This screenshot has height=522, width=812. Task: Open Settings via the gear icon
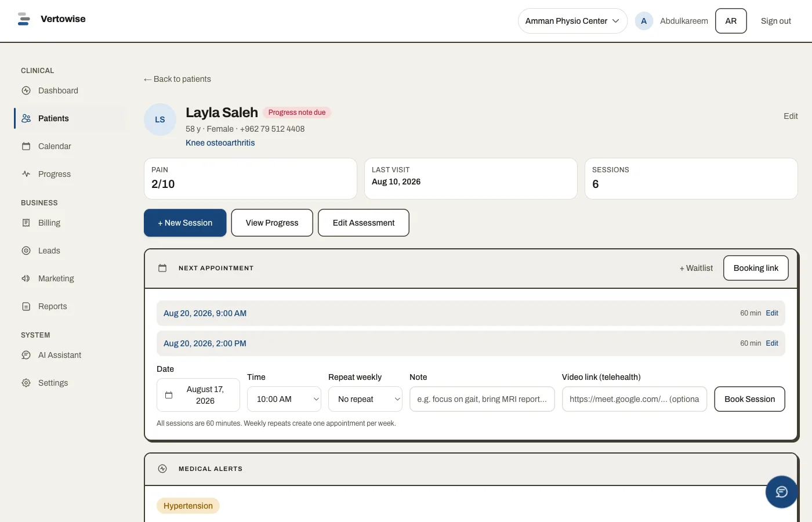click(x=26, y=383)
